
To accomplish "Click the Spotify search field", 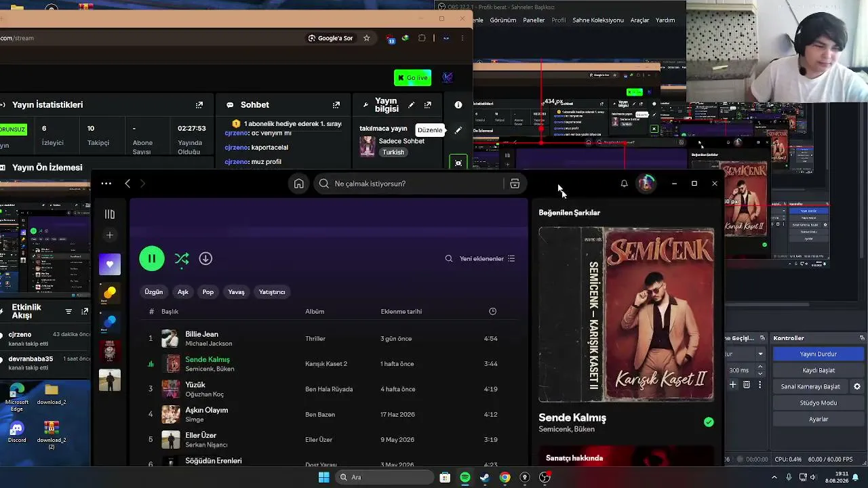I will pyautogui.click(x=411, y=184).
